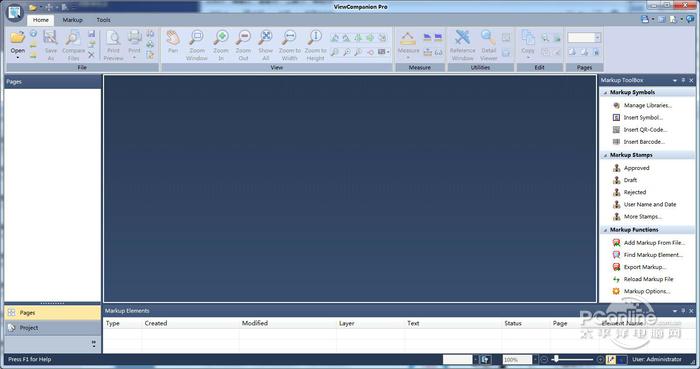Collapse the Markup Stamps section
The image size is (700, 369).
point(605,155)
